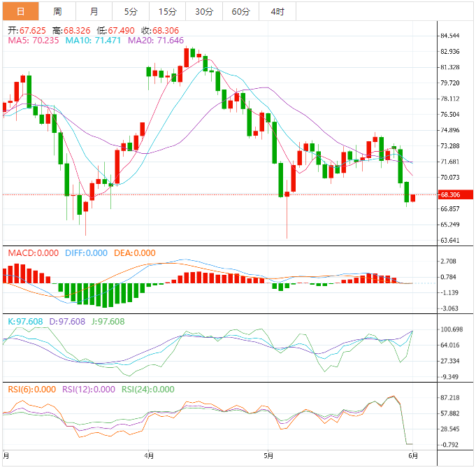Click the 81.328 price axis value

pos(450,67)
